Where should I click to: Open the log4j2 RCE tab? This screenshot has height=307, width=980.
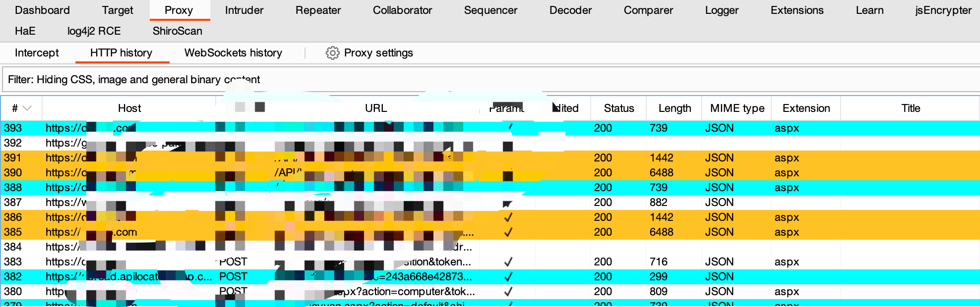point(94,31)
